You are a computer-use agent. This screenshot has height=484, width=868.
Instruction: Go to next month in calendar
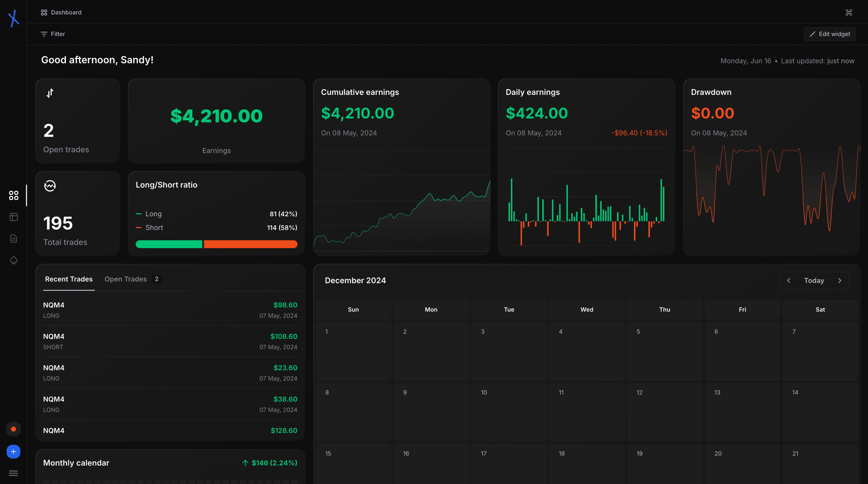point(840,280)
